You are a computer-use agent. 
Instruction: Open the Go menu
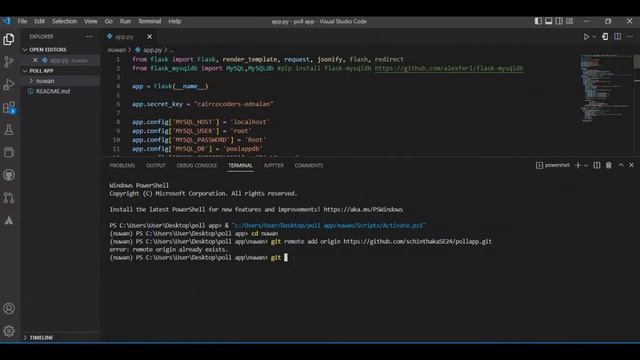click(109, 21)
